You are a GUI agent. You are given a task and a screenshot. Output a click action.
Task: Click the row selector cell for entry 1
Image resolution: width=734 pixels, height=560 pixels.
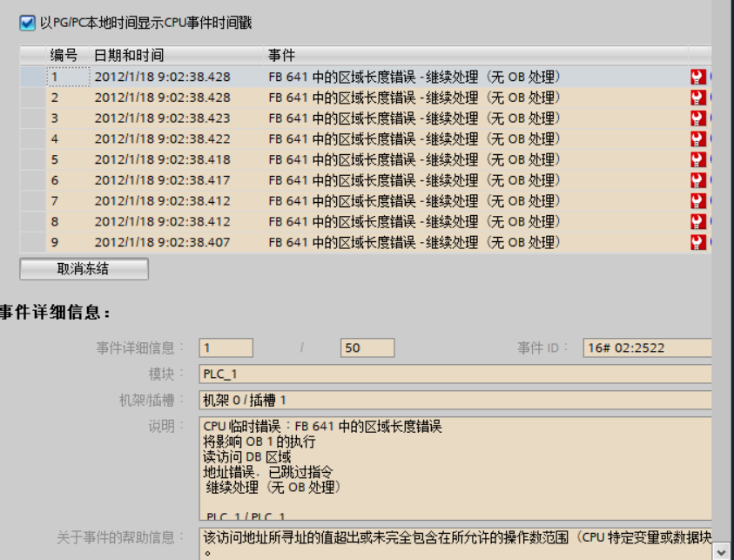32,77
